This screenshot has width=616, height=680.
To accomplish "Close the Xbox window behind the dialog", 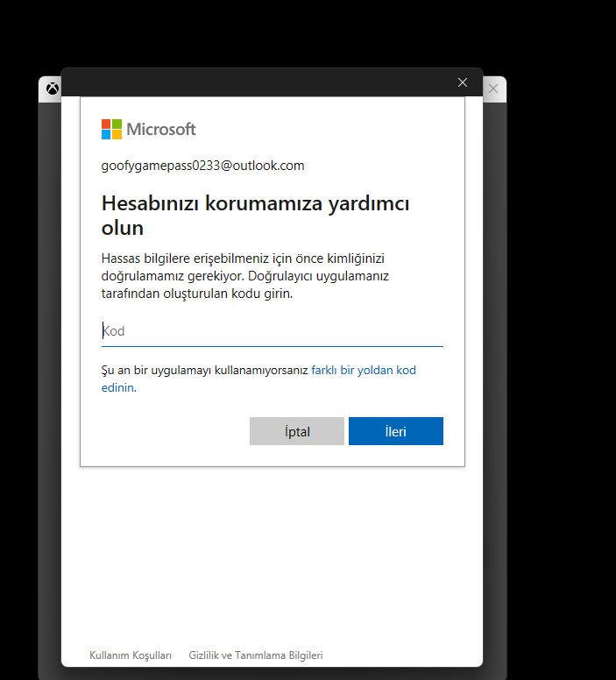I will [493, 89].
